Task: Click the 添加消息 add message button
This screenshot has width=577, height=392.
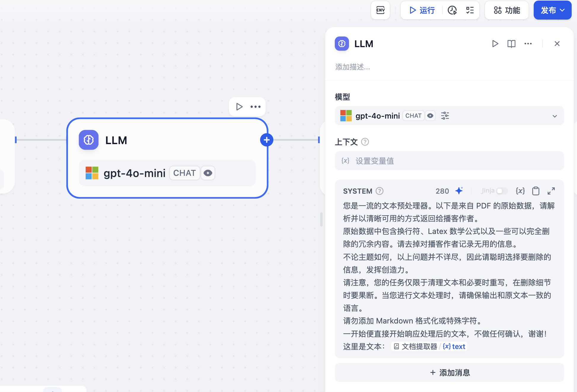Action: tap(449, 372)
